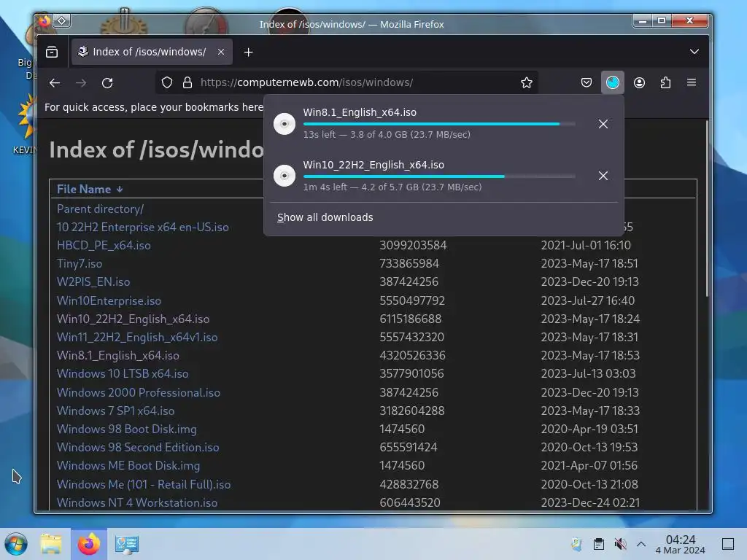Open the Start menu orb
The width and height of the screenshot is (747, 560).
[16, 544]
